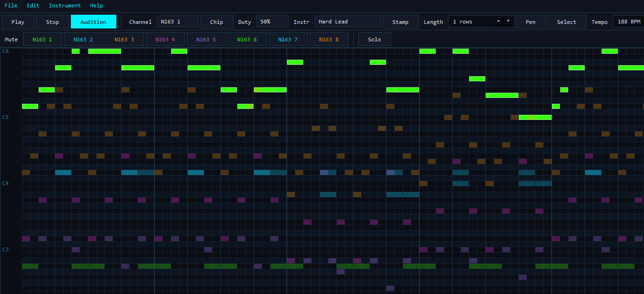644x294 pixels.
Task: Mute channel N163 7
Action: pos(288,39)
